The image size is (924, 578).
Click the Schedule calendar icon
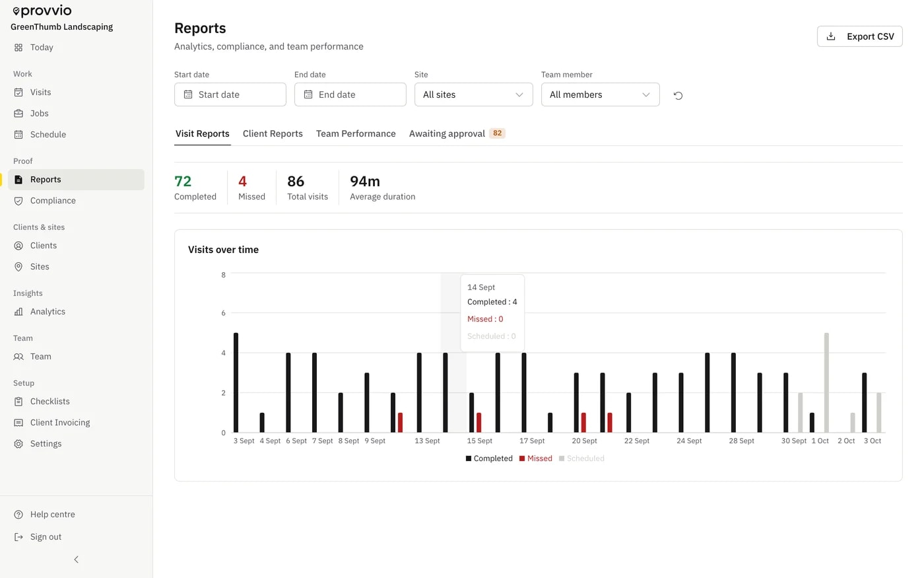pyautogui.click(x=18, y=135)
